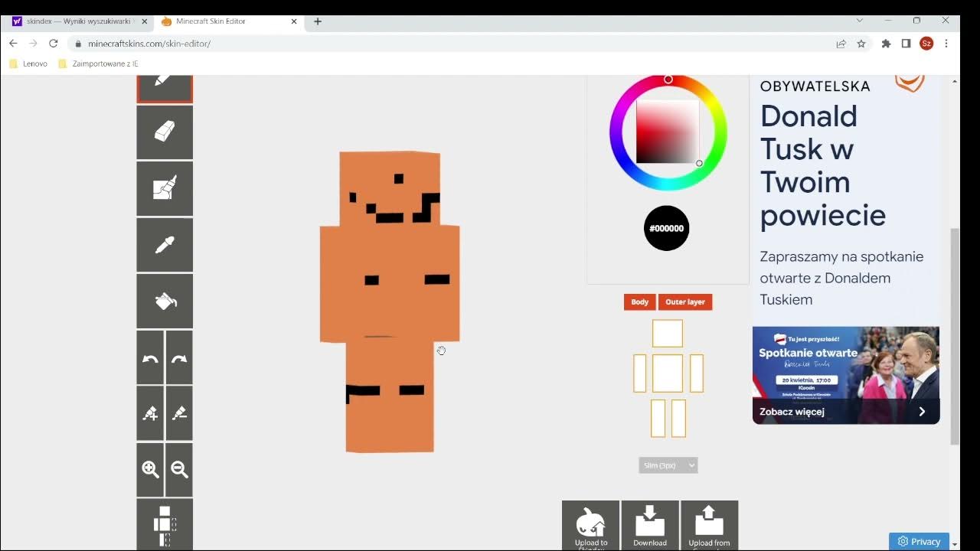This screenshot has width=980, height=551.
Task: Open Chrome three-dot menu
Action: point(947,44)
